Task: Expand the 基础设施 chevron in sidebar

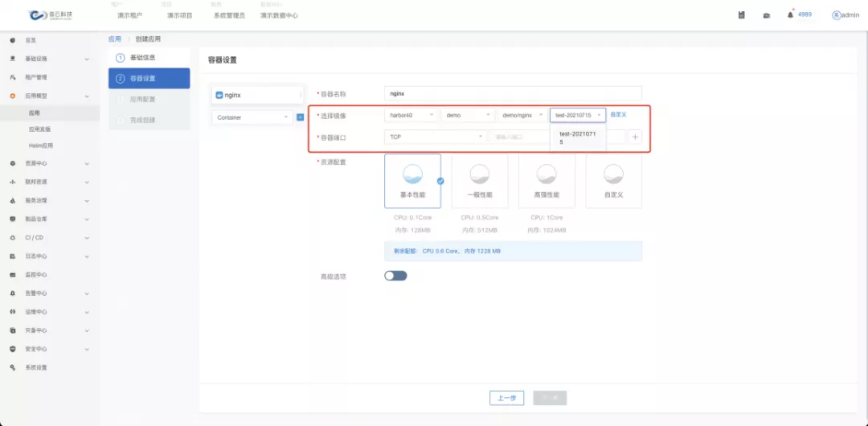Action: (x=87, y=59)
